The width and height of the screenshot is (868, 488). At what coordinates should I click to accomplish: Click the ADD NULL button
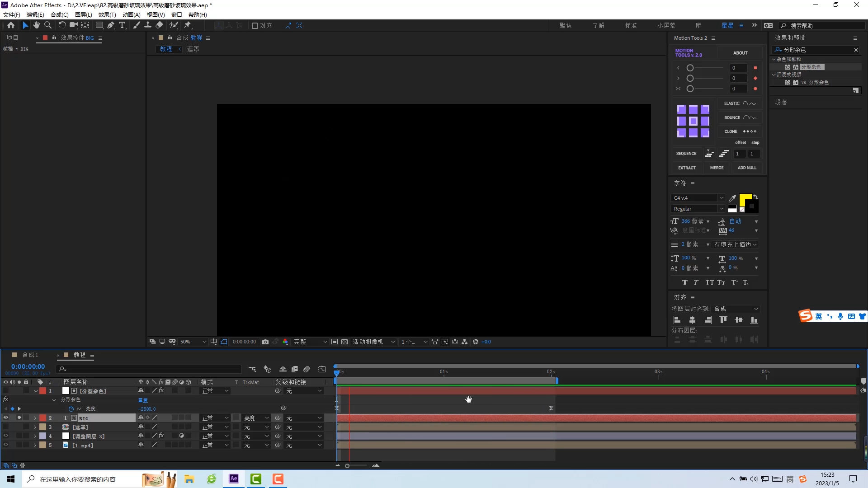point(747,168)
